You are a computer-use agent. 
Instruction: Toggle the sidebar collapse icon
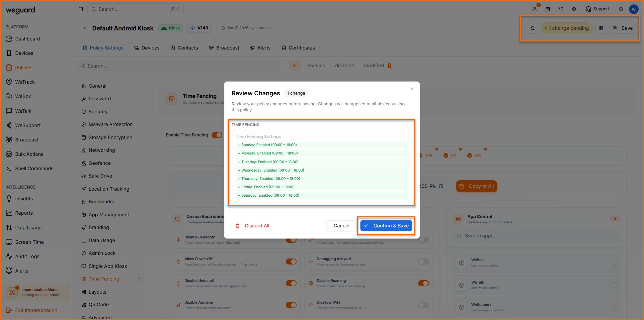tap(81, 9)
